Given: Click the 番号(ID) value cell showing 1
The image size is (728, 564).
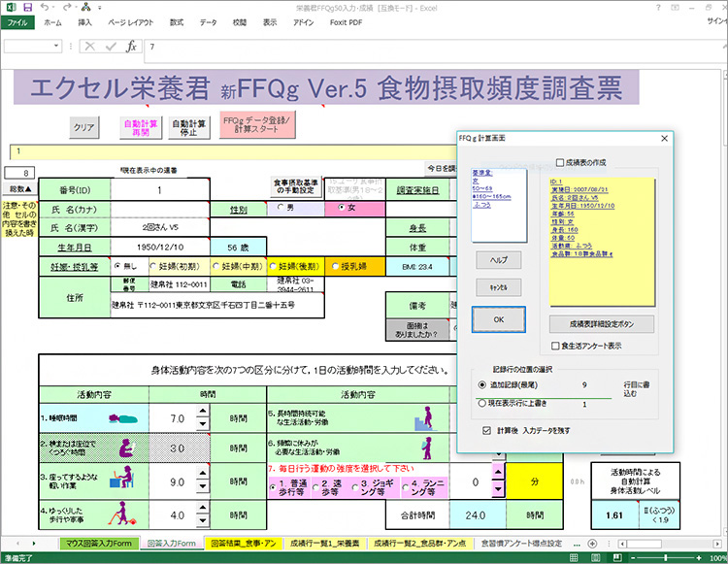Looking at the screenshot, I should (160, 190).
